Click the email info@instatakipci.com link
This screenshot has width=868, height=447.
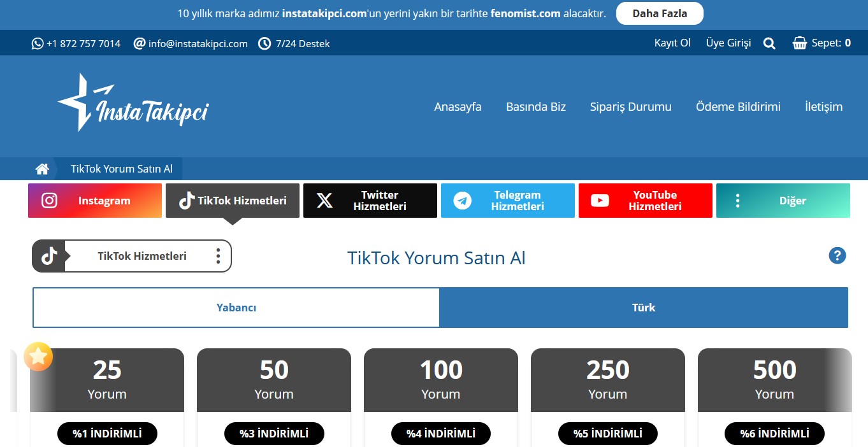click(198, 43)
